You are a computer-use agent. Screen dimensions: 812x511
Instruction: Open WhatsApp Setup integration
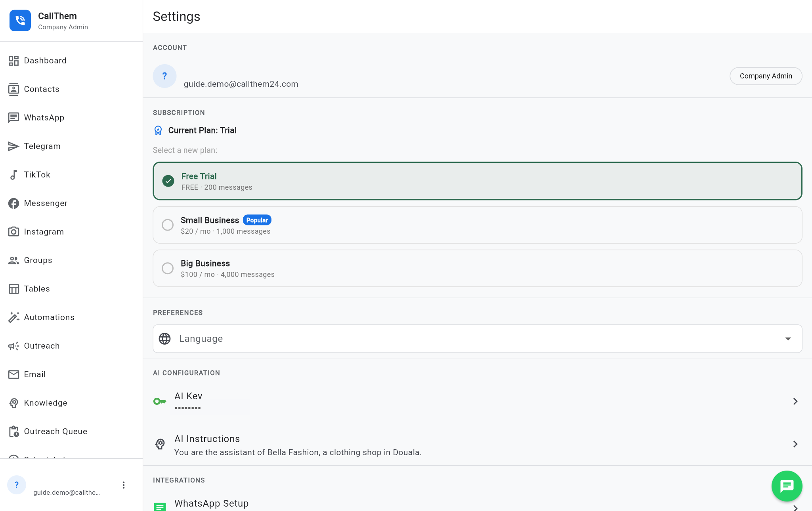click(478, 503)
